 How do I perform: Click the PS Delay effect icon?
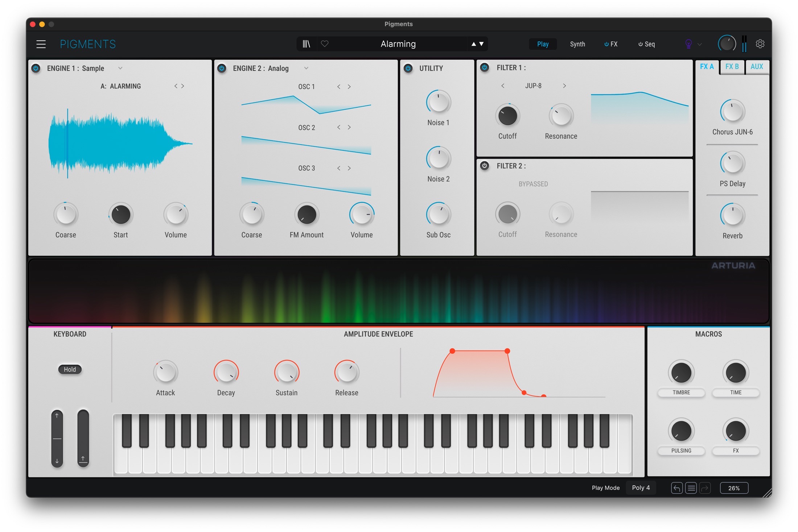tap(732, 167)
